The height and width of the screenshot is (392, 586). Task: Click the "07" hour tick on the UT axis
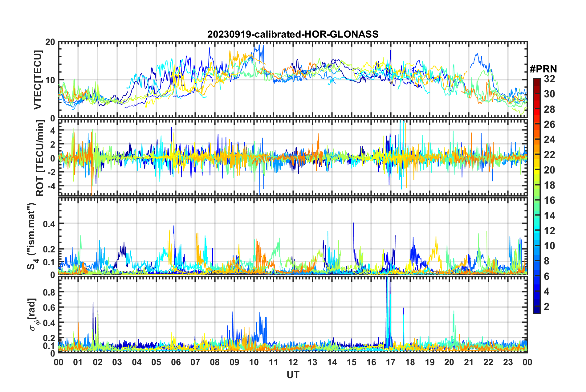click(x=195, y=362)
